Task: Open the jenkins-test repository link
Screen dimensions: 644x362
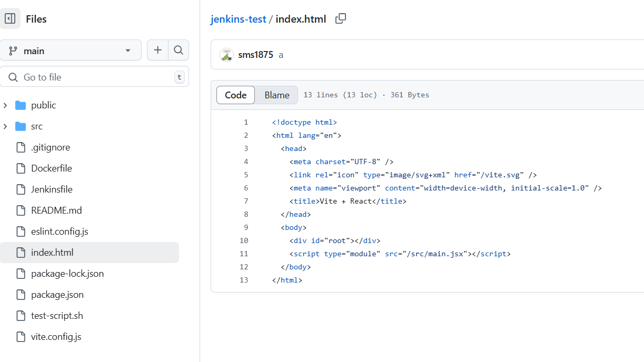Action: point(238,19)
